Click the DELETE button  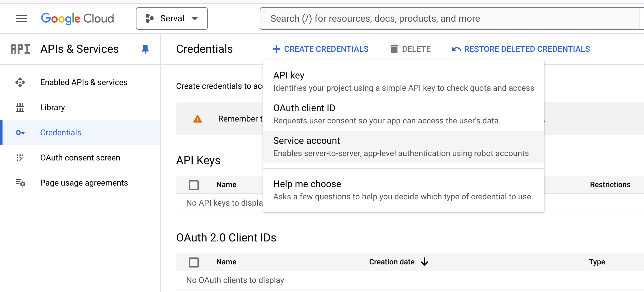pos(410,49)
